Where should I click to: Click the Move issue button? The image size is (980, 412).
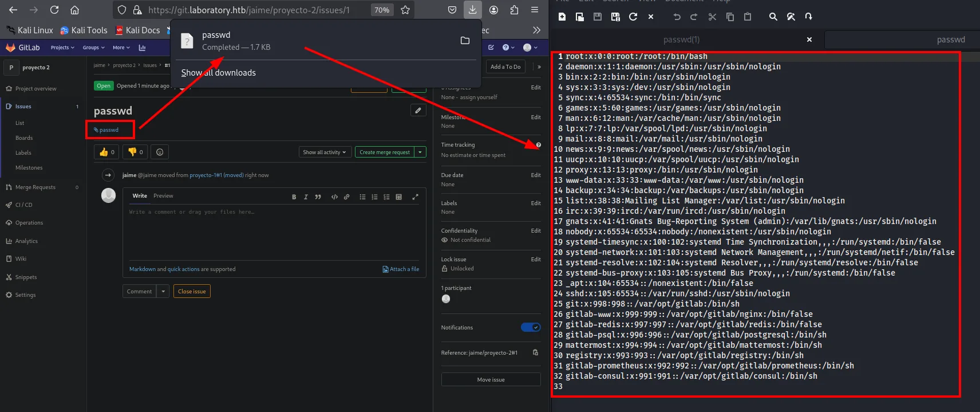(491, 379)
